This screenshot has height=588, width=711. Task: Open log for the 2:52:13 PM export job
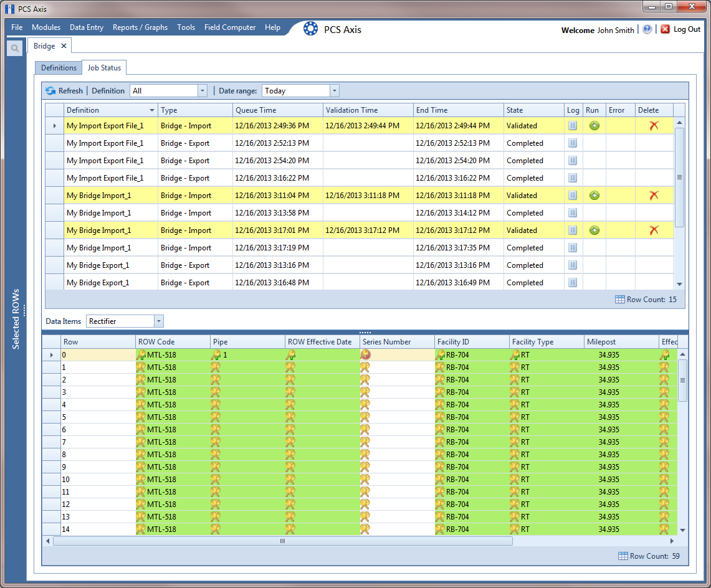[573, 143]
